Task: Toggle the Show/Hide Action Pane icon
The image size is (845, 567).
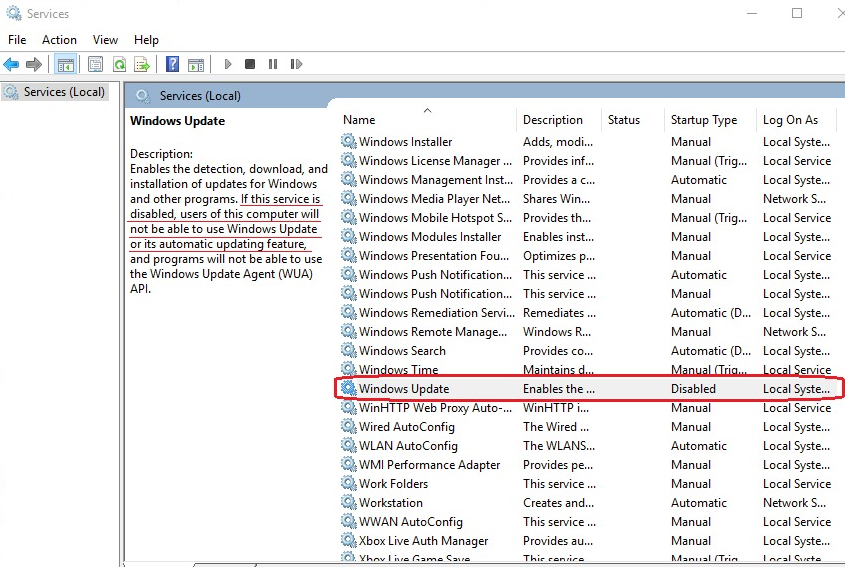Action: (196, 65)
